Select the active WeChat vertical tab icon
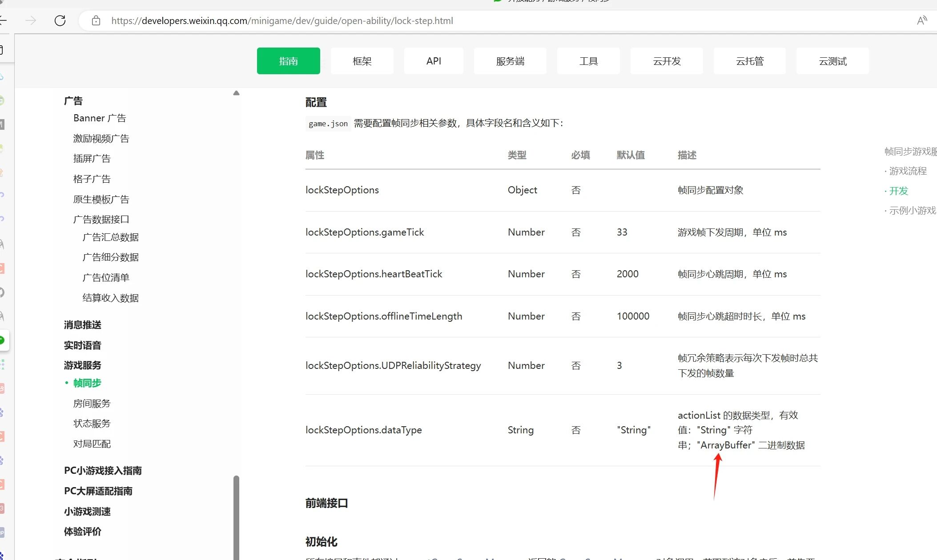Viewport: 937px width, 560px height. (3, 340)
